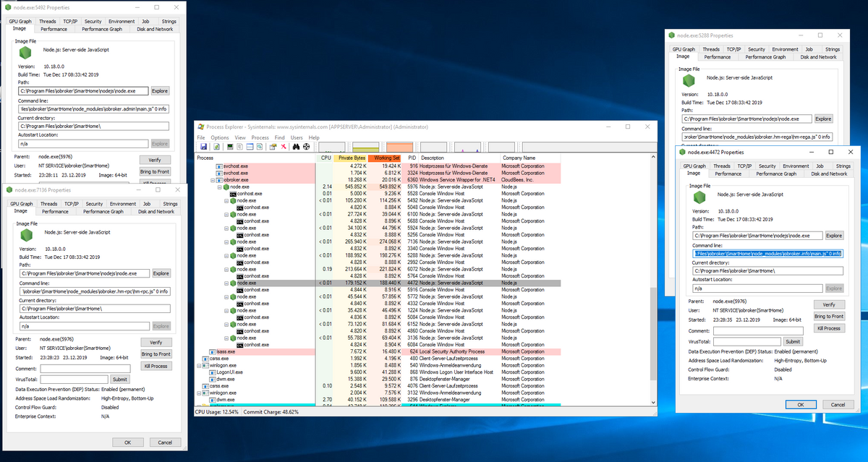868x462 pixels.
Task: Open the Process menu in Process Explorer
Action: [260, 137]
